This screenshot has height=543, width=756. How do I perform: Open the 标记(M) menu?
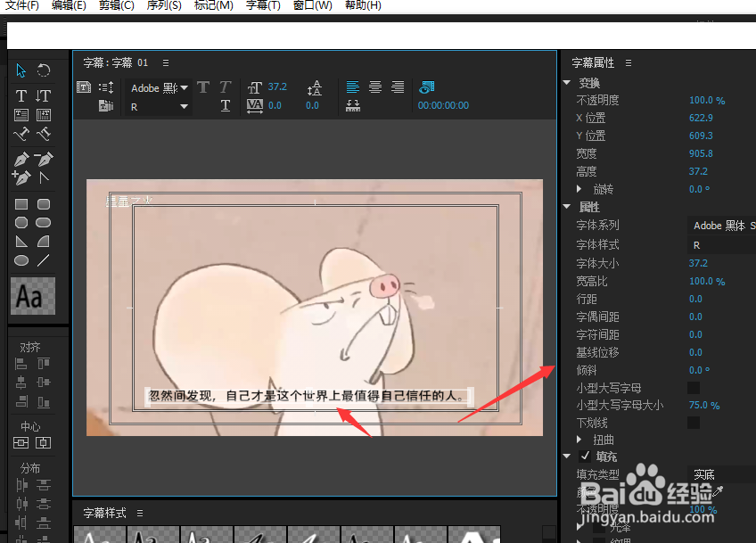pyautogui.click(x=214, y=5)
